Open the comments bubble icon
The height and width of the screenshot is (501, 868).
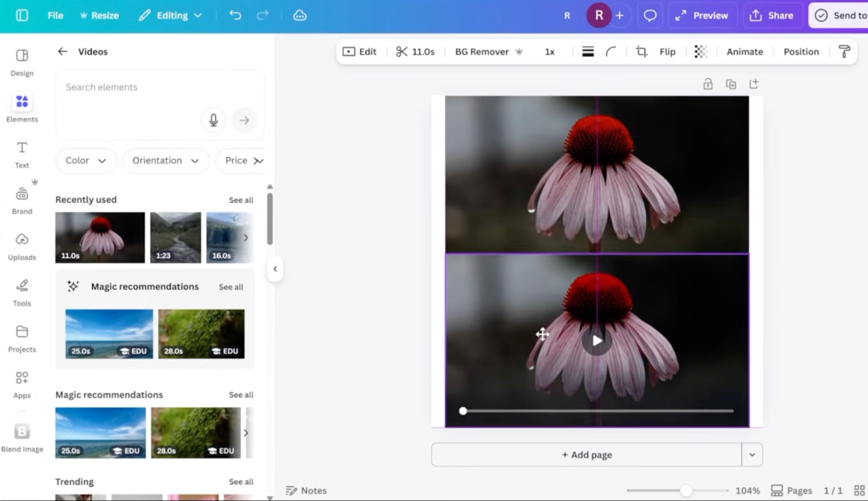(650, 16)
